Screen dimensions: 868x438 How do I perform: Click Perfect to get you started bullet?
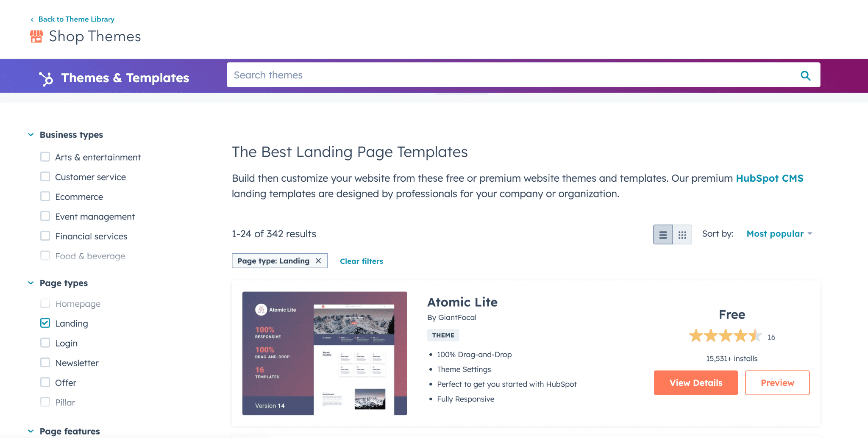point(507,384)
